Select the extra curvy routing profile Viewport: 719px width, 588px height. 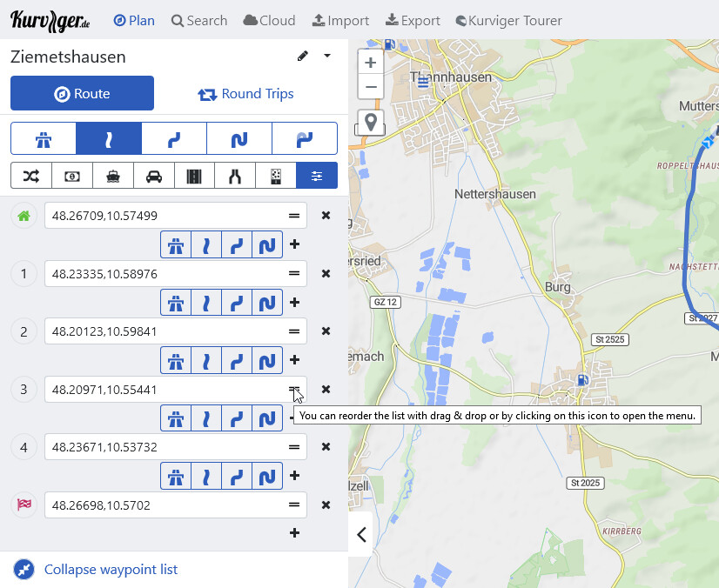coord(239,138)
